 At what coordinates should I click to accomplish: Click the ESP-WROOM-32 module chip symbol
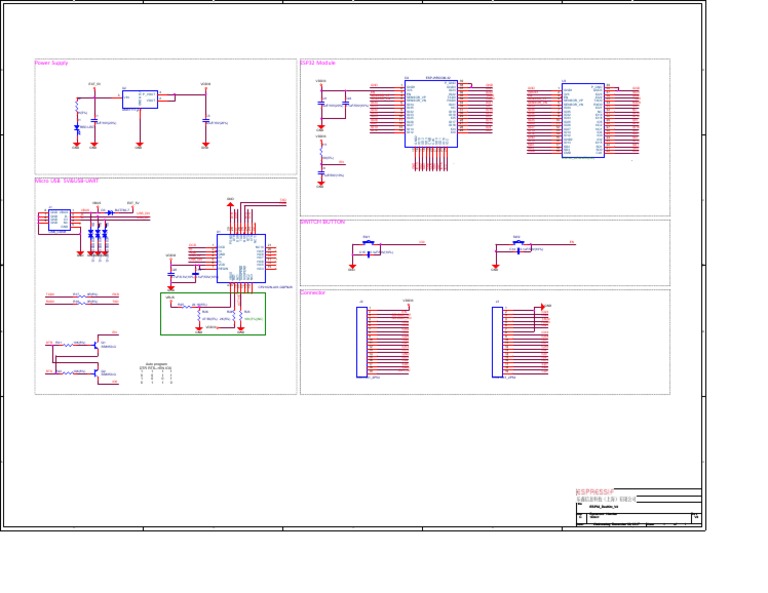point(431,113)
